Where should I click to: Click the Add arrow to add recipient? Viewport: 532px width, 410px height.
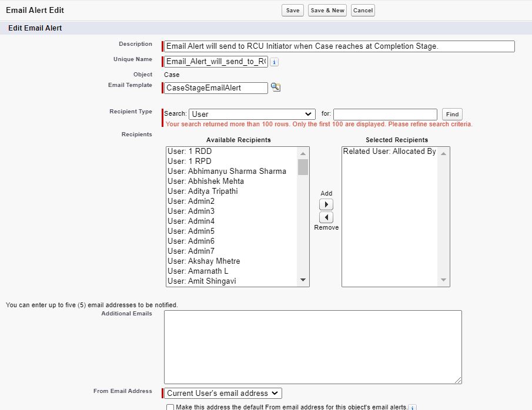[326, 204]
